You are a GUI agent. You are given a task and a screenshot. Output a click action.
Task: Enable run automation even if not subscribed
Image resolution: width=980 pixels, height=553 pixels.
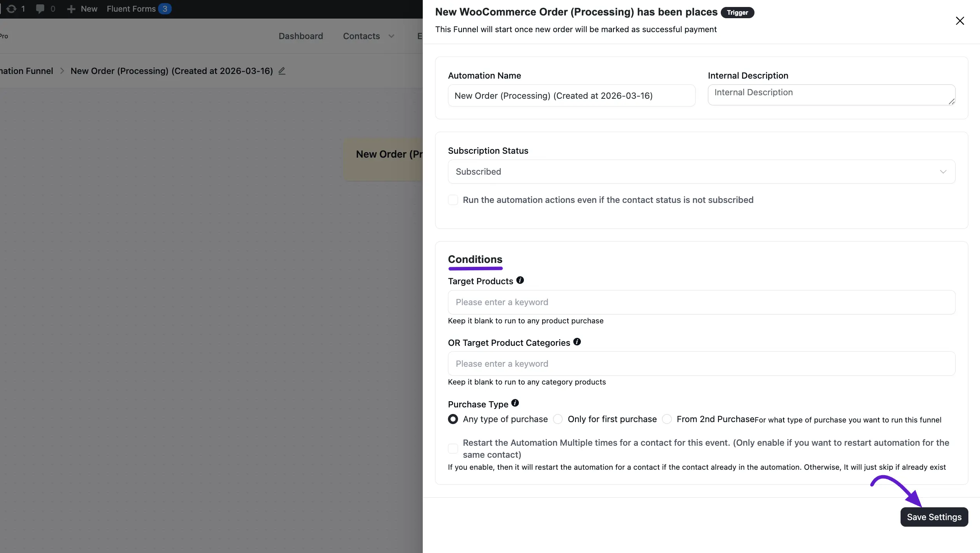453,200
